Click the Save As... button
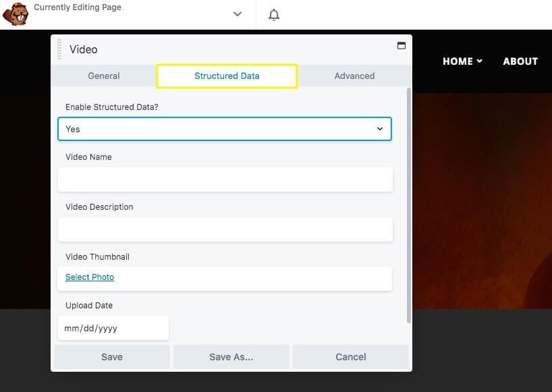Viewport: 552px width, 392px height. [x=231, y=357]
